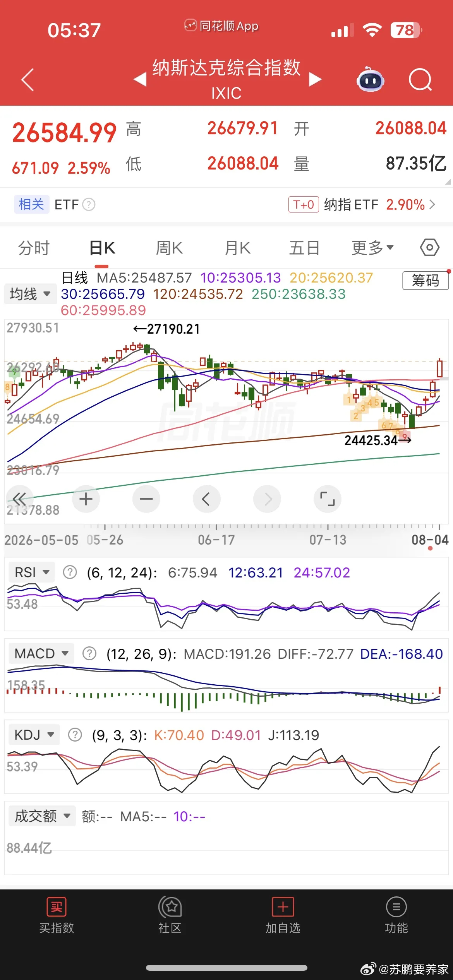The height and width of the screenshot is (980, 453).
Task: Open the AI robot assistant icon
Action: pos(370,79)
